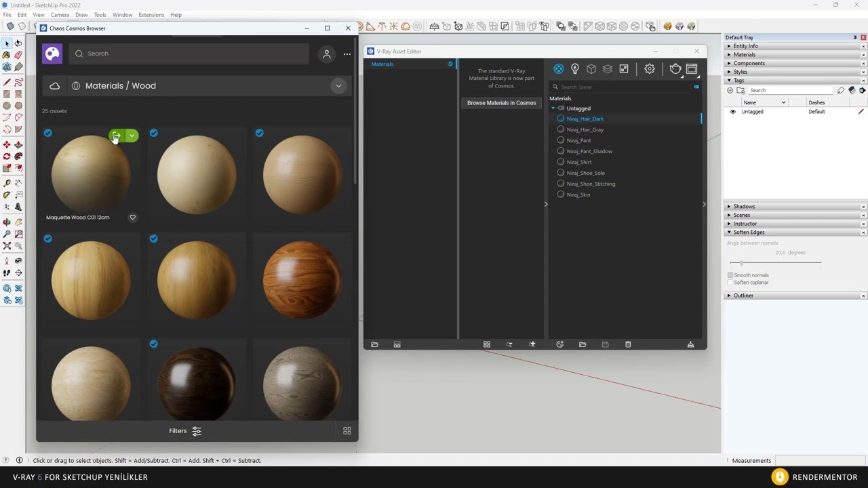The image size is (868, 488).
Task: Select the Tape Measure tool
Action: (7, 183)
